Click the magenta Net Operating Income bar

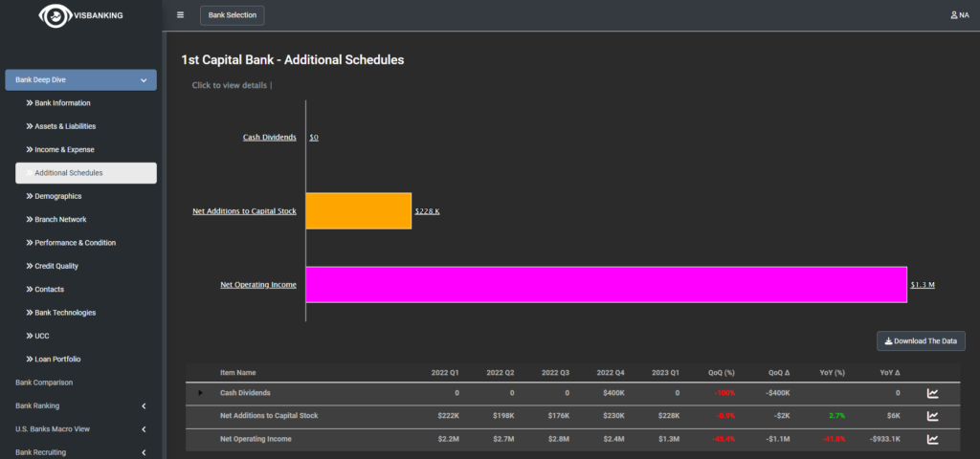(605, 284)
